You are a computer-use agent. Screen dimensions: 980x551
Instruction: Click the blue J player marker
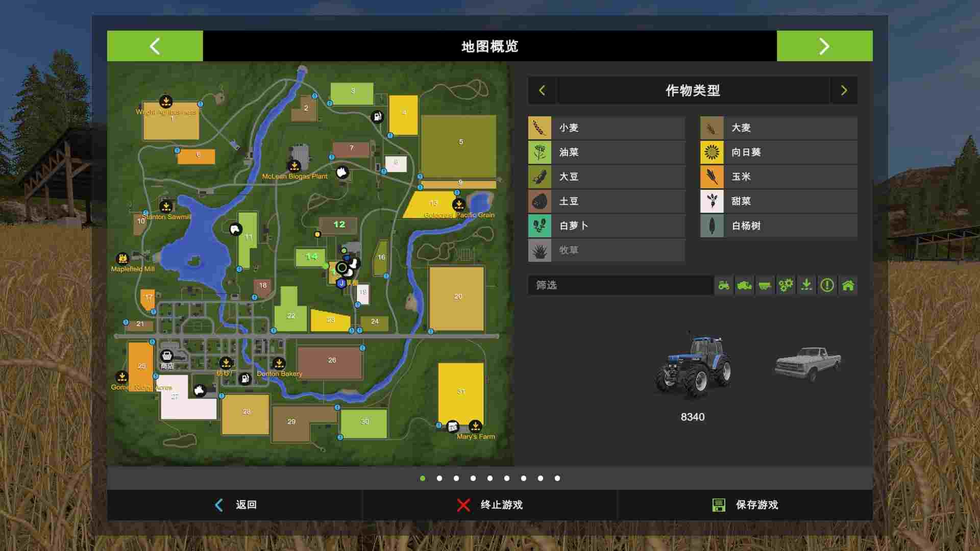click(341, 283)
